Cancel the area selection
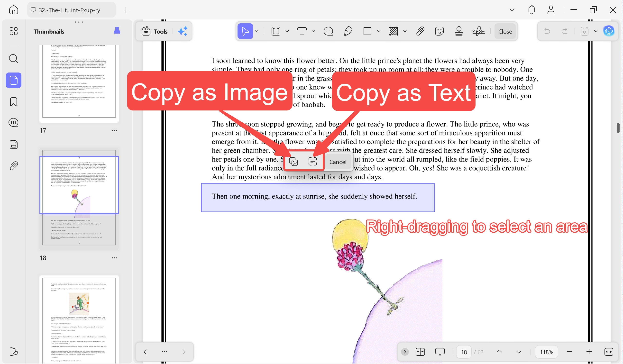Viewport: 623px width, 364px height. click(338, 162)
